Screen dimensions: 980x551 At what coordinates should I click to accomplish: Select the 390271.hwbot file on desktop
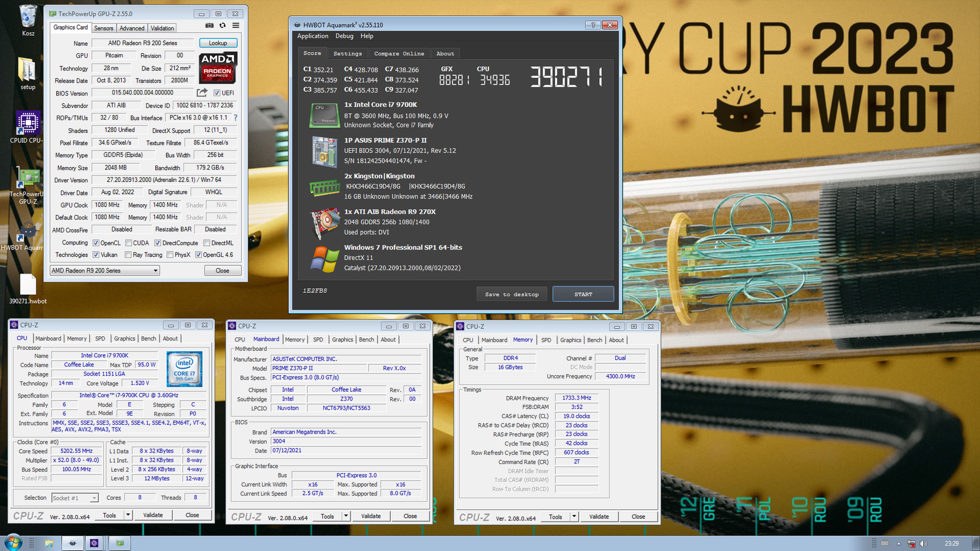(28, 289)
